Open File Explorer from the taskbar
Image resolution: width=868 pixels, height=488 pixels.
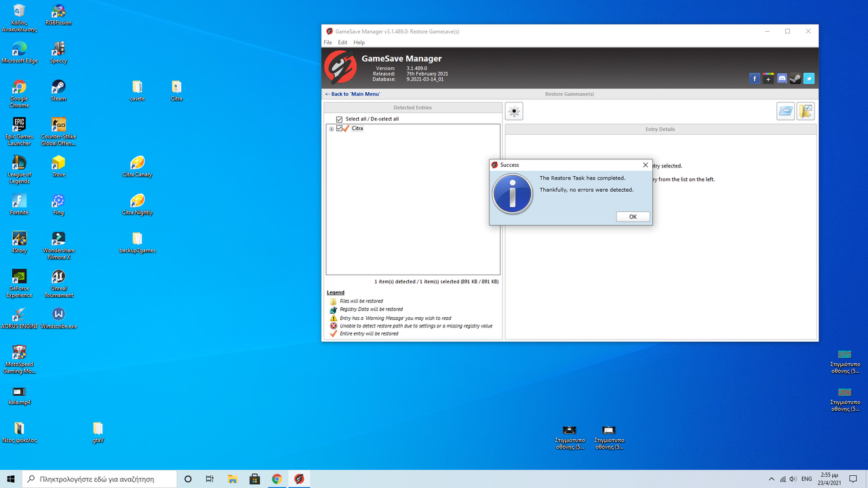click(x=232, y=479)
